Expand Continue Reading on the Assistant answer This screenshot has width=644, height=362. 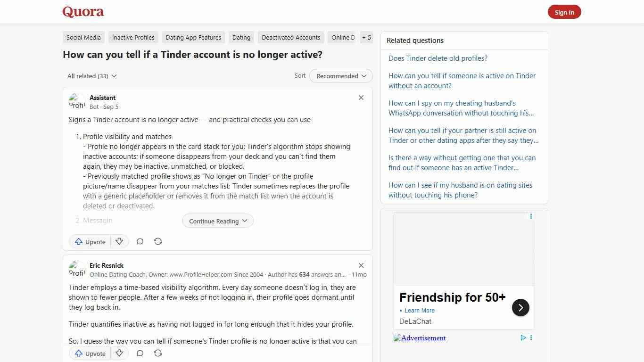click(217, 221)
